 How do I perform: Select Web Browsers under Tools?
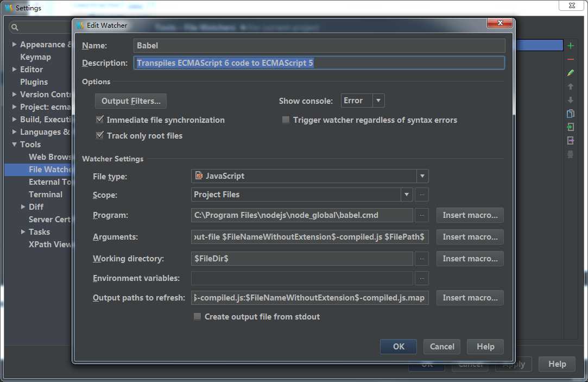pyautogui.click(x=50, y=157)
